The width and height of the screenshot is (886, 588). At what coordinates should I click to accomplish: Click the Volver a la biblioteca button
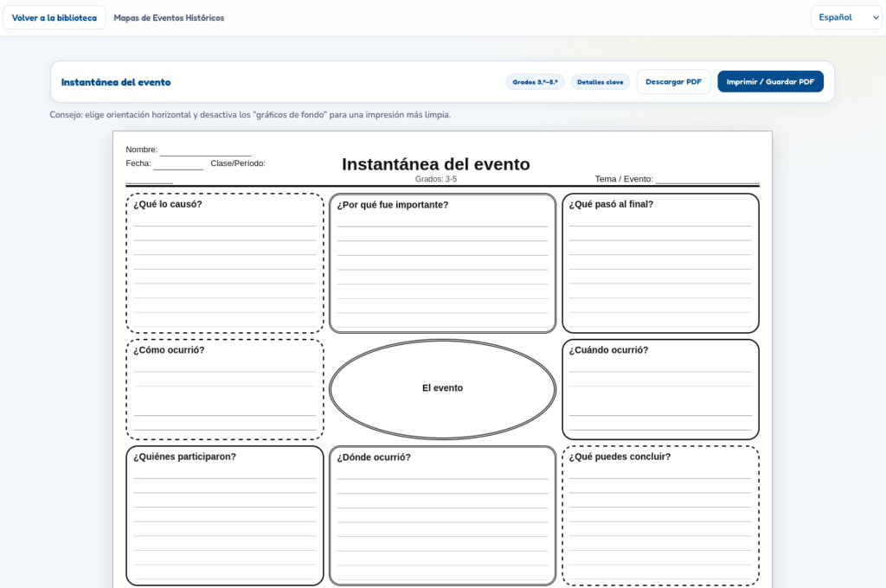point(55,17)
